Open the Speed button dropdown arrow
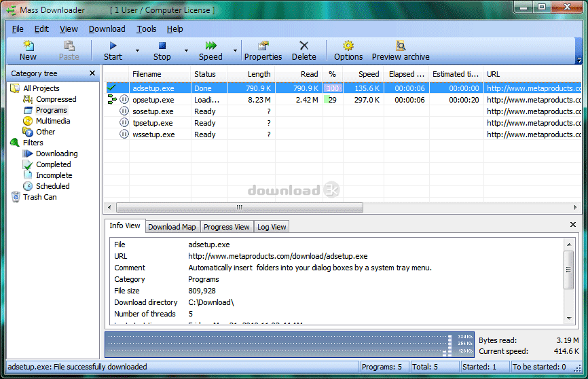Image resolution: width=588 pixels, height=379 pixels. pos(235,50)
